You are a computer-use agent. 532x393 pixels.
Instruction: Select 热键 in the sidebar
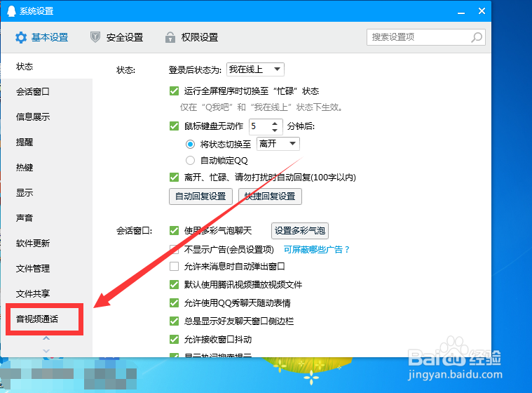coord(46,168)
